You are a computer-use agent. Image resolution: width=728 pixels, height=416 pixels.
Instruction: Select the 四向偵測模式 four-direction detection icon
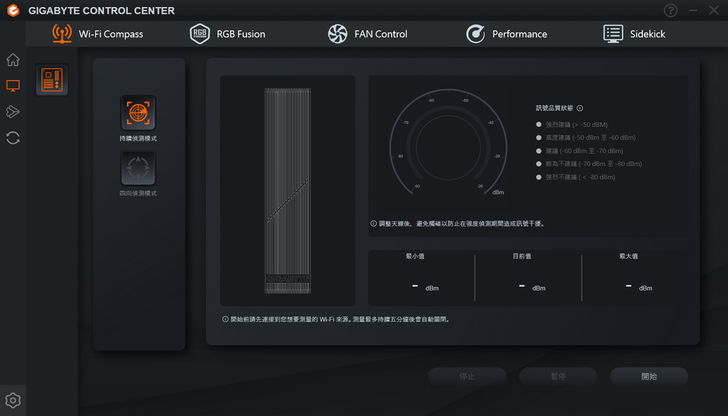point(138,168)
